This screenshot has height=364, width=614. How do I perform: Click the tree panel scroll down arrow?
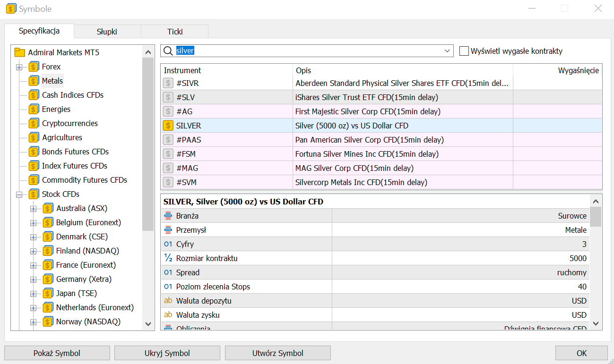(x=148, y=324)
